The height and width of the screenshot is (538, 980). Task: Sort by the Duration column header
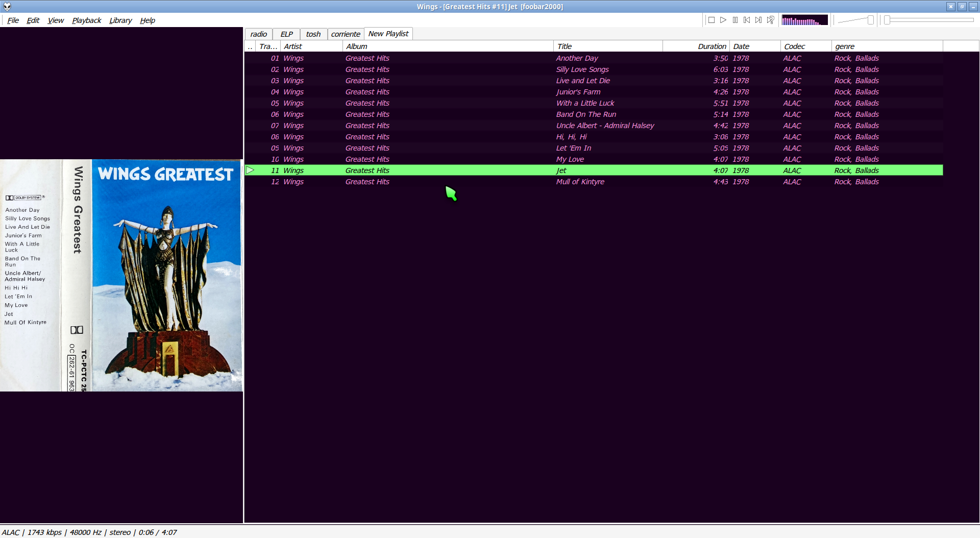point(696,46)
